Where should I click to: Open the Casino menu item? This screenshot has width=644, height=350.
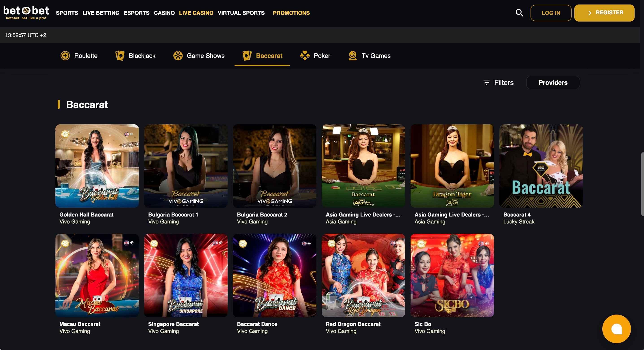(164, 13)
